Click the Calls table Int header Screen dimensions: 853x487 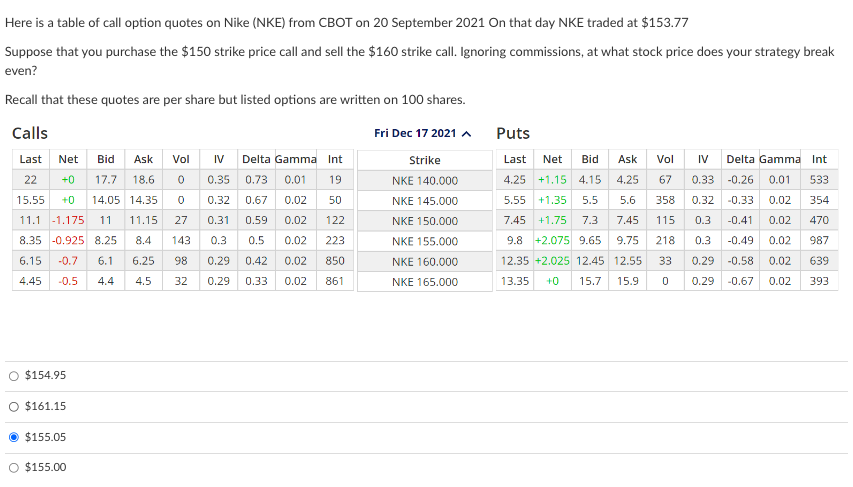(x=335, y=159)
